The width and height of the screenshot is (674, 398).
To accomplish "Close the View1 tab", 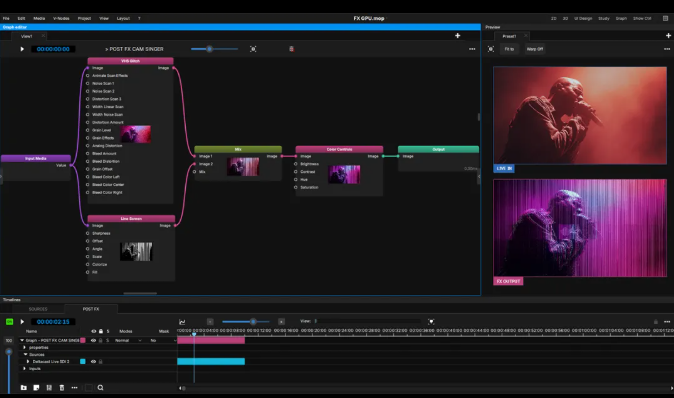I will [x=43, y=36].
